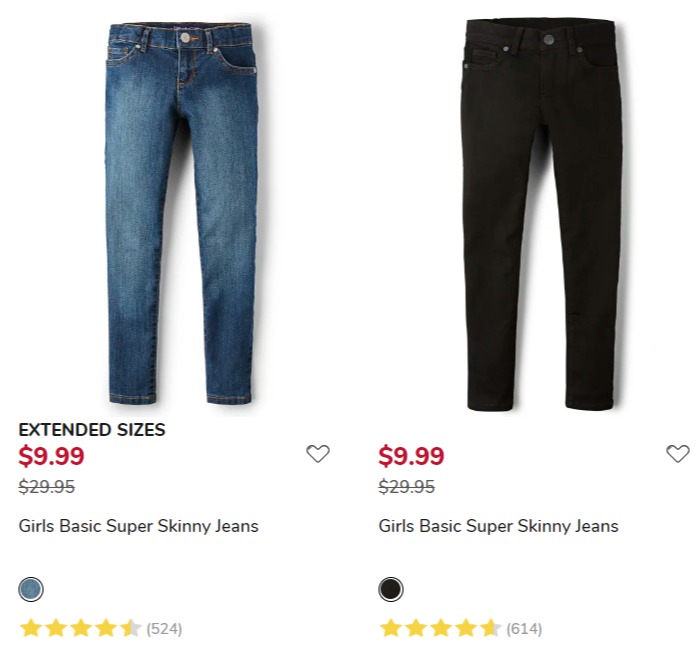Click the crossed-out $29.95 under black jeans

coord(406,486)
